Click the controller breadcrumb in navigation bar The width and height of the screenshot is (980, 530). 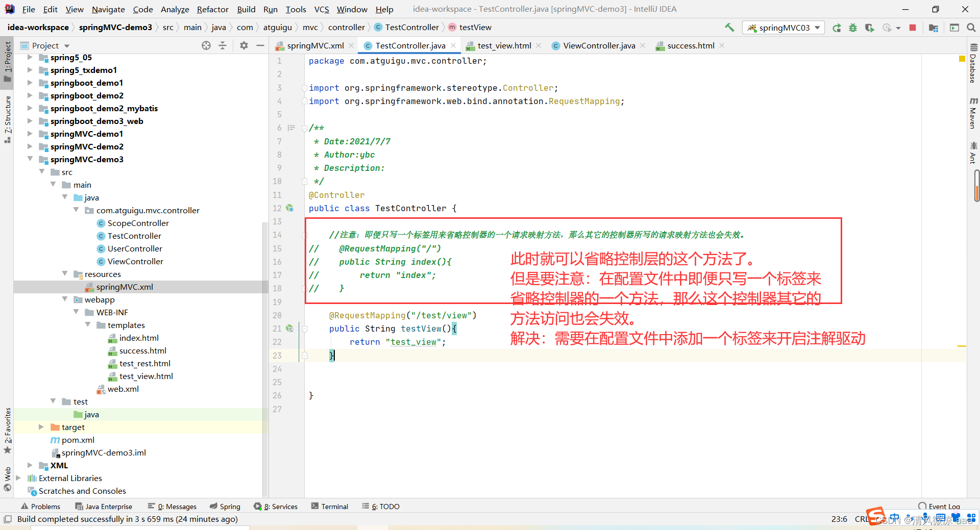[x=346, y=27]
